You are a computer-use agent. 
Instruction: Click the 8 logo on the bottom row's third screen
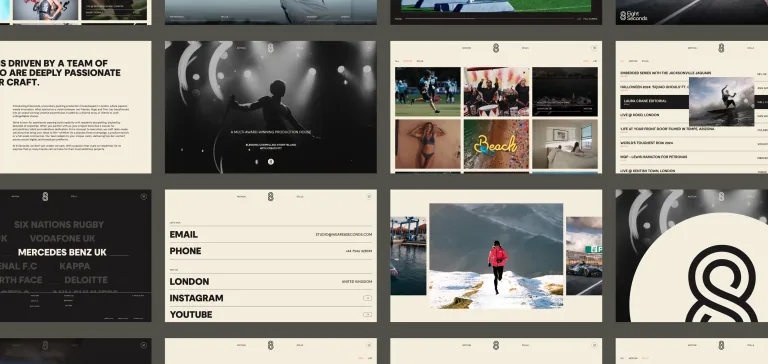[496, 345]
